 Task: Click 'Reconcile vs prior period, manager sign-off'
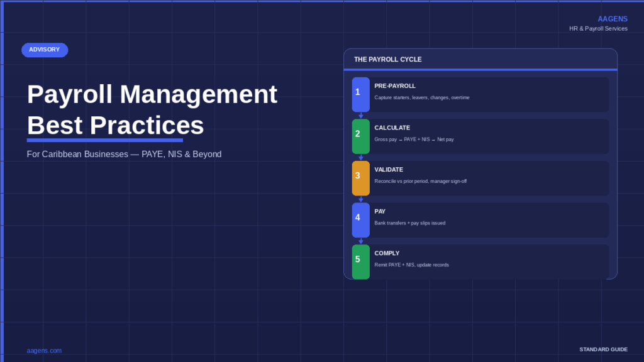tap(421, 182)
